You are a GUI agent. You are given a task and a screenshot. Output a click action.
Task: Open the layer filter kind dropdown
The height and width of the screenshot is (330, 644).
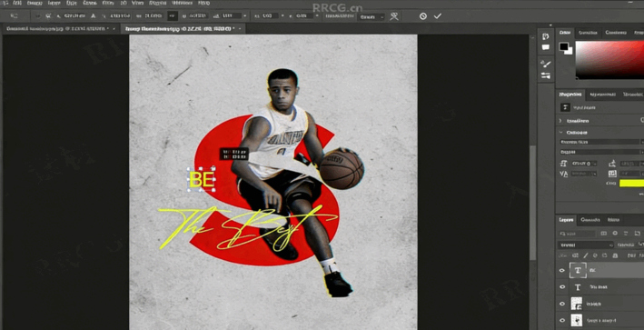[x=577, y=234]
